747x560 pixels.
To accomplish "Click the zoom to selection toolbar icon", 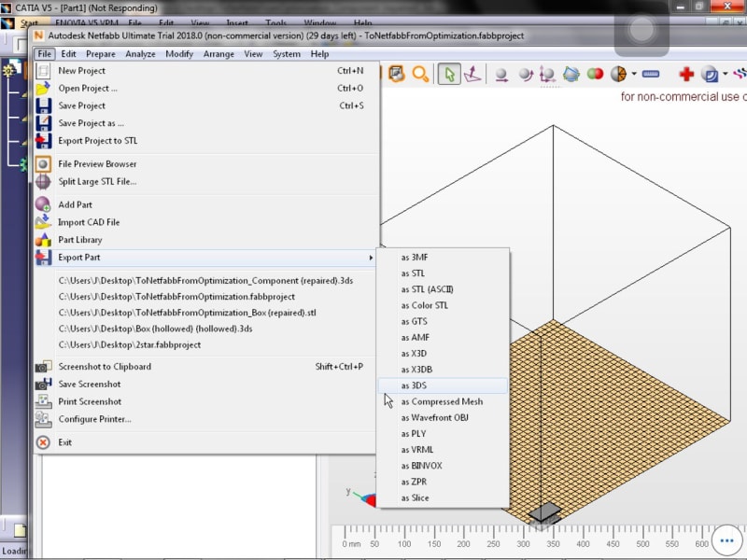I will (396, 74).
